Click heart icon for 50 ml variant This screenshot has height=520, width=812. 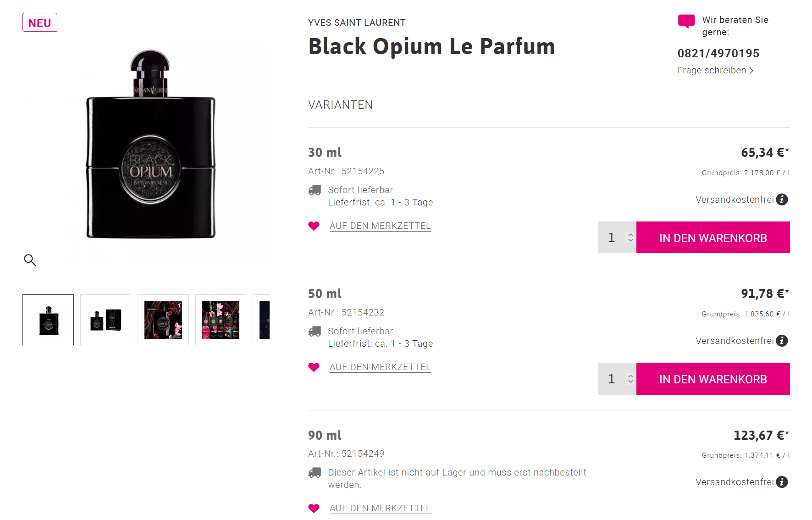click(314, 367)
